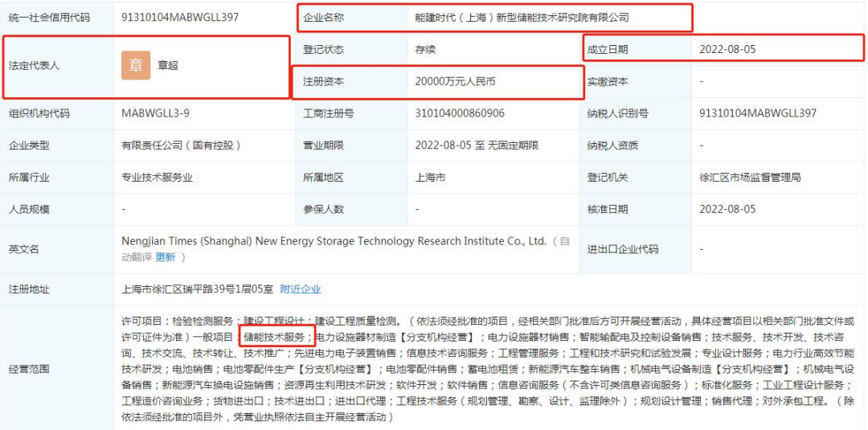Click company type 有限责任公司（国有控股）
The height and width of the screenshot is (430, 868).
tap(182, 145)
